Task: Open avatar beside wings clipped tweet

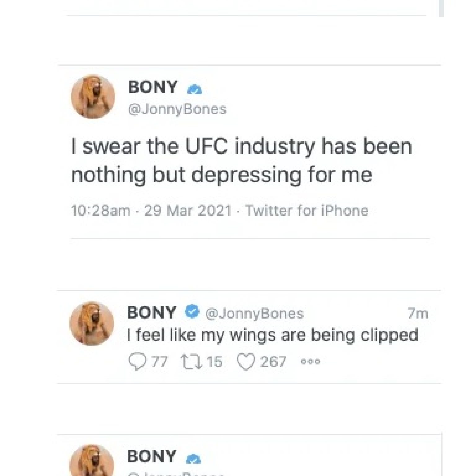Action: (91, 323)
